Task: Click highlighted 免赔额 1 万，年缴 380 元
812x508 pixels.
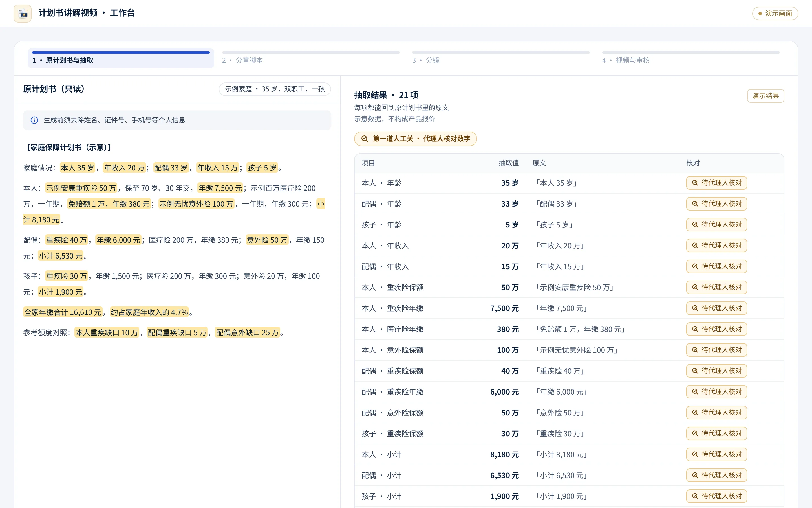Action: pos(109,203)
